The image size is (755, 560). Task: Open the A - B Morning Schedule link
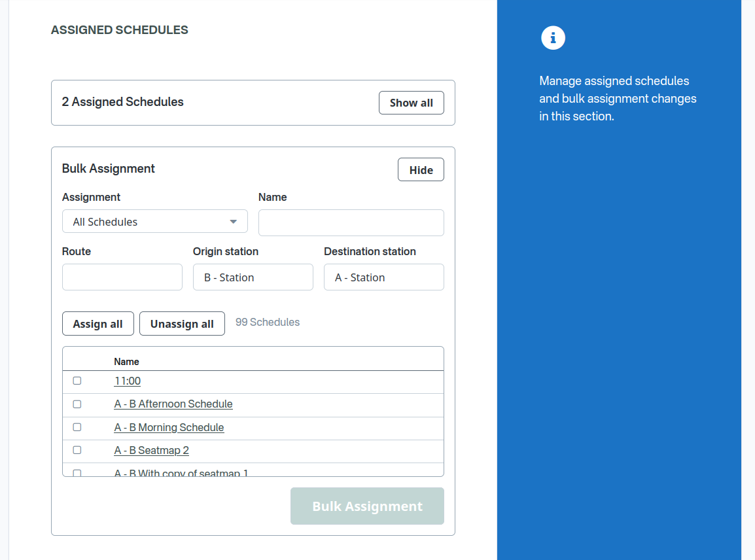[x=169, y=427]
